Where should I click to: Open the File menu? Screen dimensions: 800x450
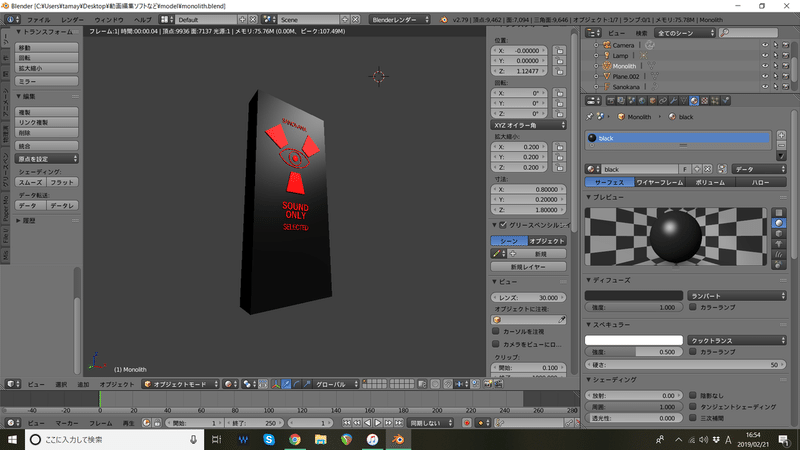38,20
